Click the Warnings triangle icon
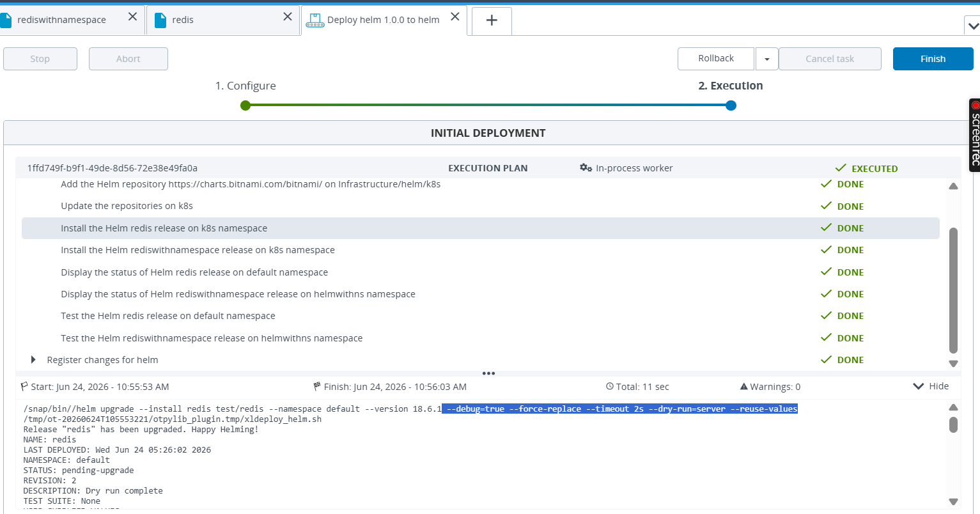 click(743, 387)
